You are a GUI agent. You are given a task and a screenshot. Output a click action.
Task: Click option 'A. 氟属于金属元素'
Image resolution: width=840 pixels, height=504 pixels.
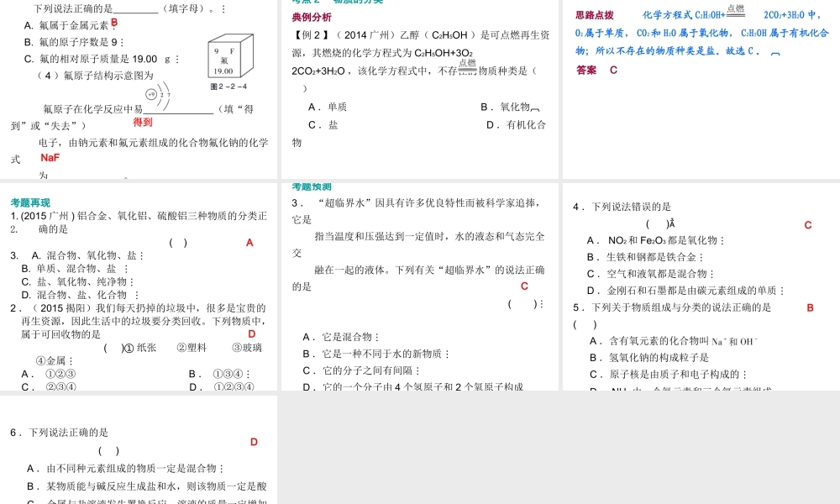click(66, 25)
